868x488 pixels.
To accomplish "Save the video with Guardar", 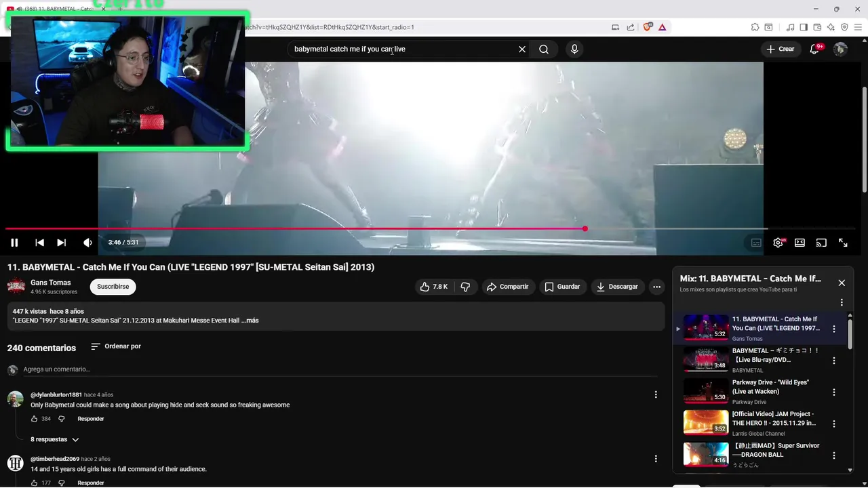I will click(x=563, y=287).
